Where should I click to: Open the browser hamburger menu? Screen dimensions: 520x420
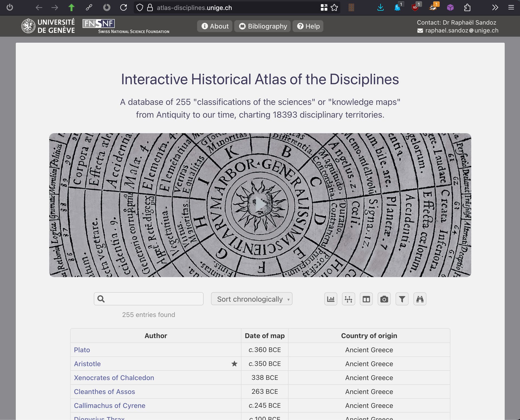point(511,8)
